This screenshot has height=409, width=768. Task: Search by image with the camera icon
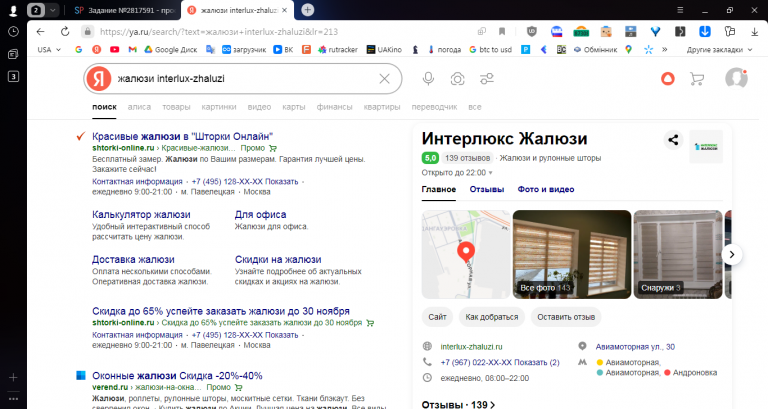pyautogui.click(x=457, y=79)
